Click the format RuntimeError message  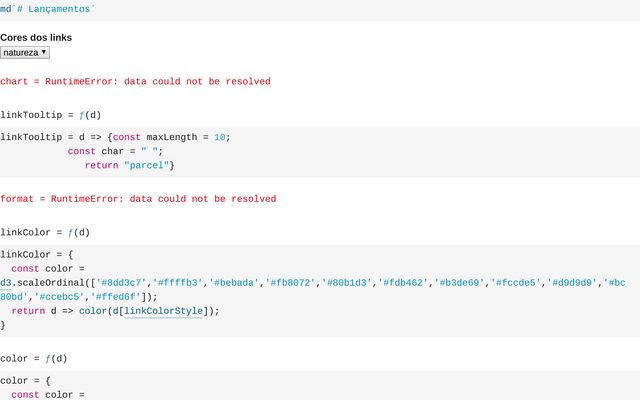pos(138,199)
